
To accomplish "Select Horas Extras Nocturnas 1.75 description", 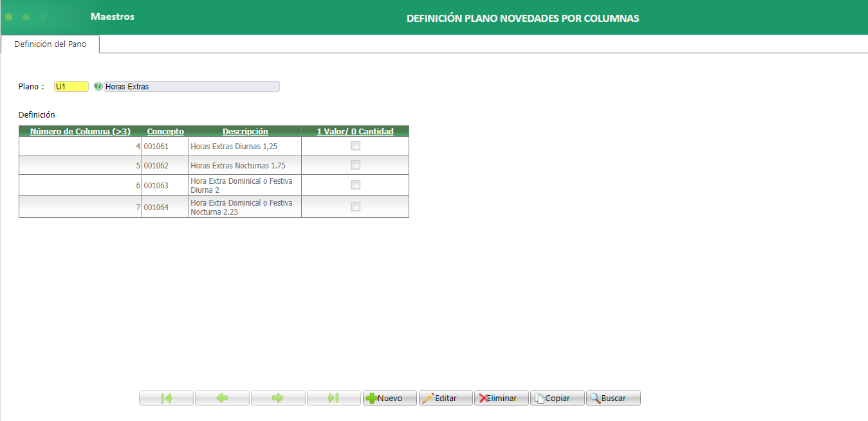I will coord(245,165).
